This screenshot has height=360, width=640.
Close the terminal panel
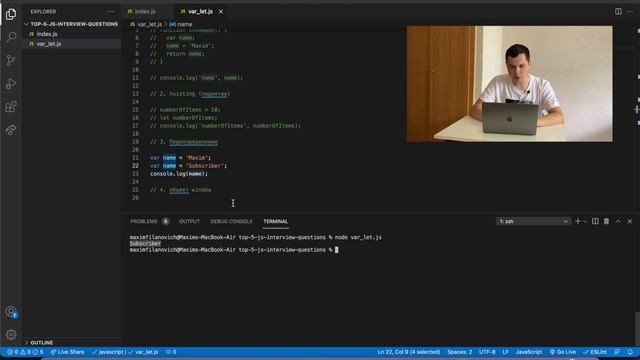click(630, 221)
